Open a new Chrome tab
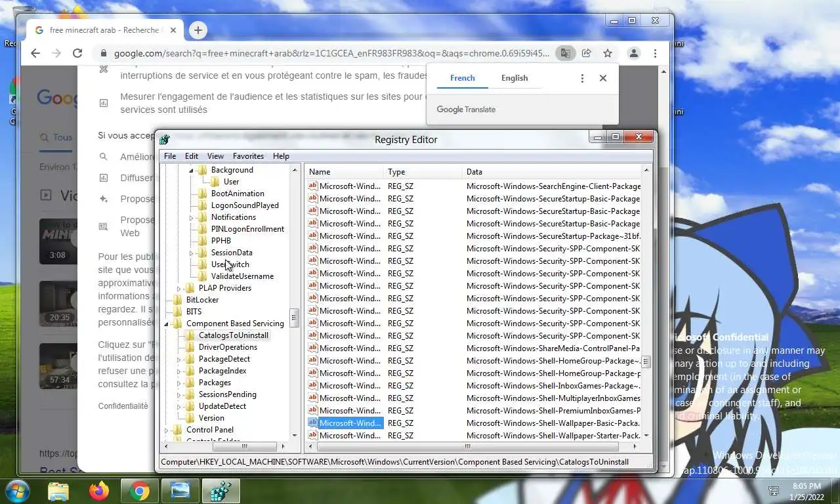Image resolution: width=840 pixels, height=504 pixels. pos(198,30)
